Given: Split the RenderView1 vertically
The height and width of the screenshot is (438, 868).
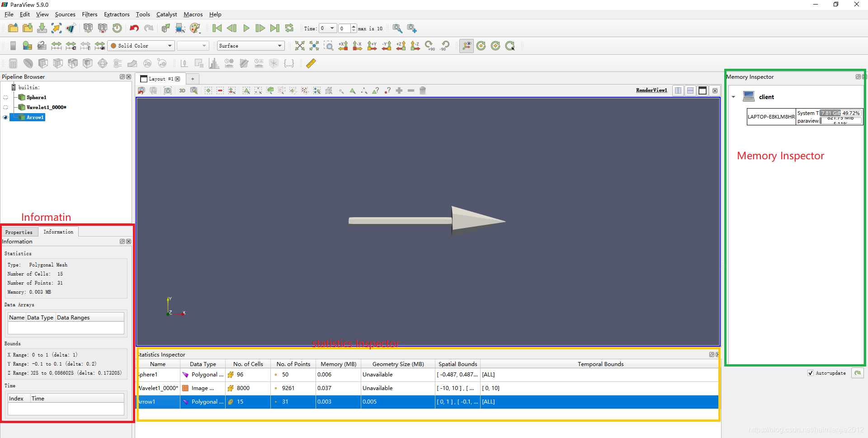Looking at the screenshot, I should (690, 90).
